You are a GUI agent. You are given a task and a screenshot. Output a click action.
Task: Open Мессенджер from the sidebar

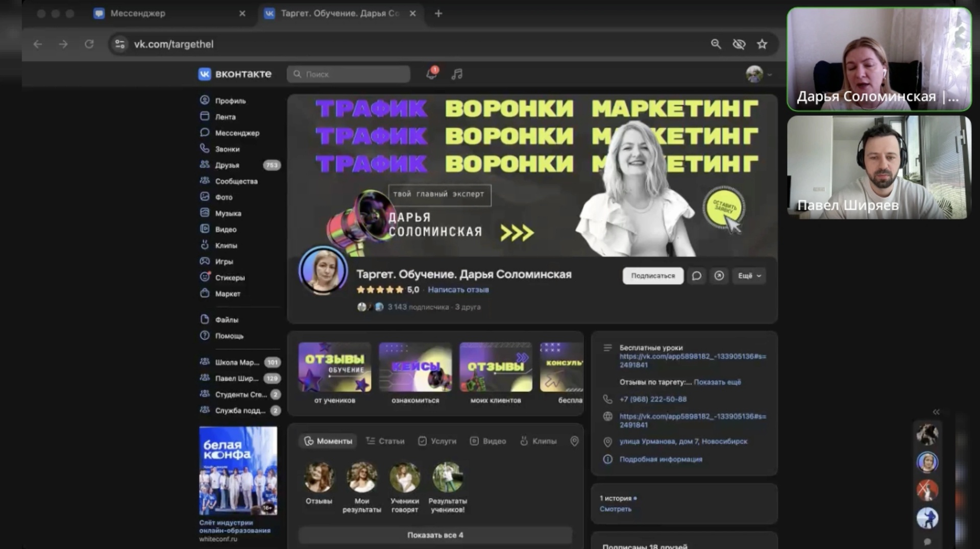[230, 133]
